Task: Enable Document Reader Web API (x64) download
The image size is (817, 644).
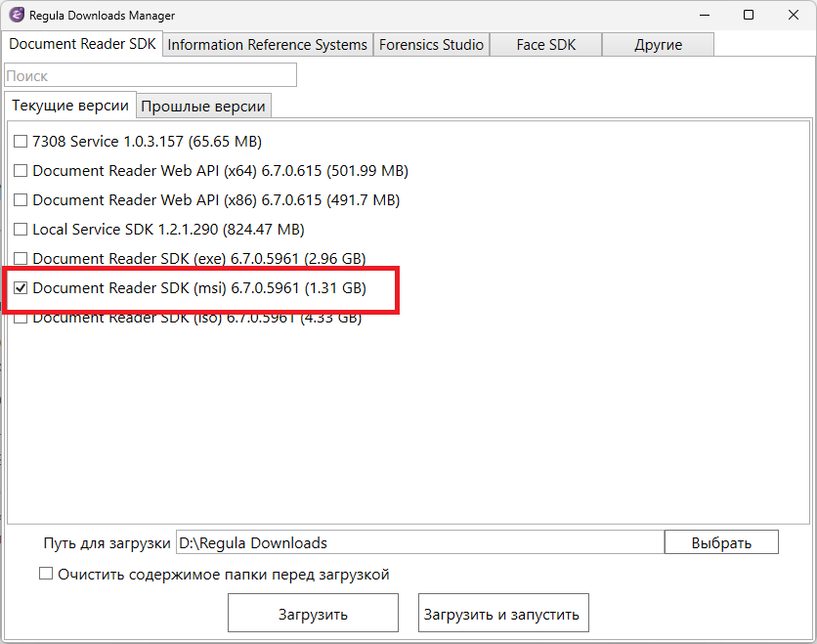Action: tap(20, 170)
